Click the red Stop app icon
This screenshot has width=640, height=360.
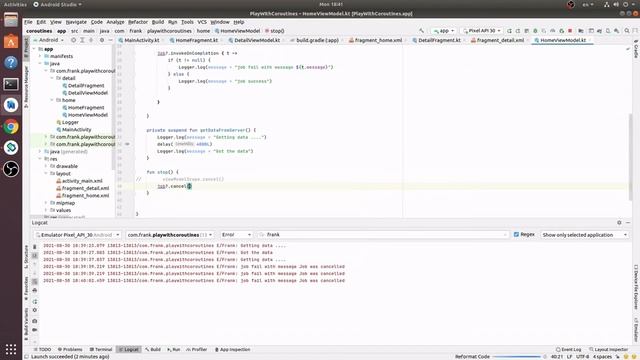coord(570,31)
